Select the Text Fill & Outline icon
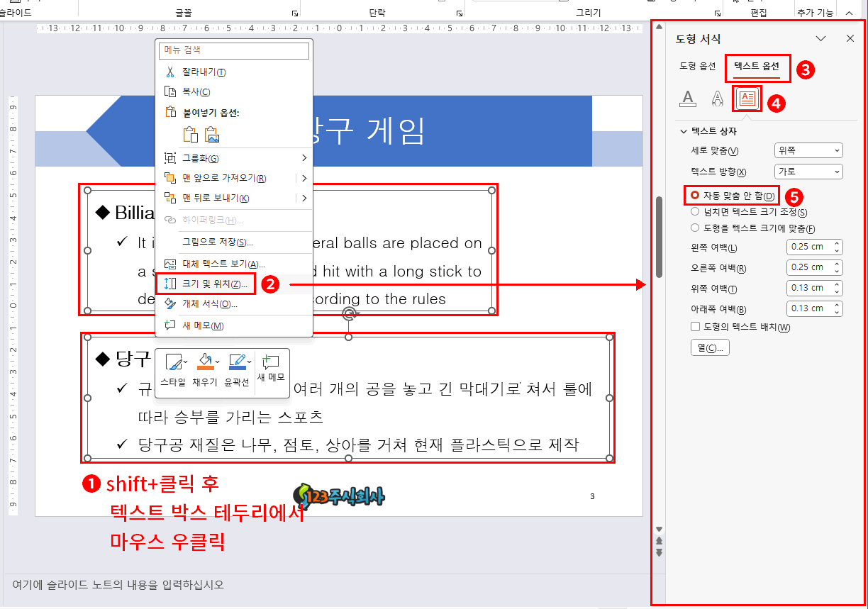The width and height of the screenshot is (868, 609). 687,99
